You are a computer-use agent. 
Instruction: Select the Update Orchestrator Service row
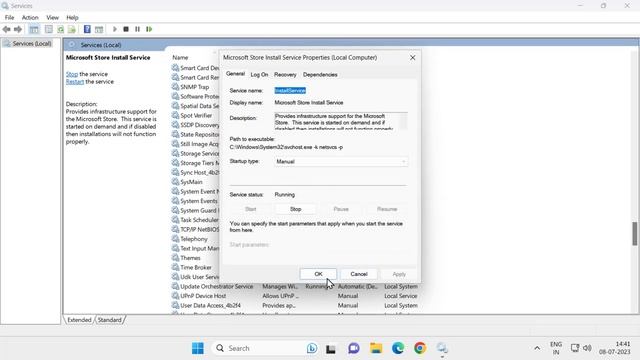pos(295,287)
